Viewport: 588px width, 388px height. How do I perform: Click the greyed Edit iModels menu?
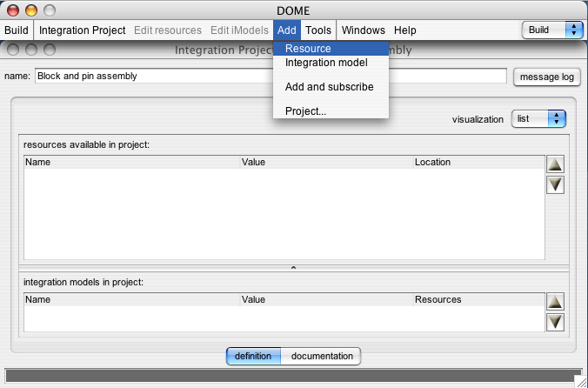coord(239,30)
